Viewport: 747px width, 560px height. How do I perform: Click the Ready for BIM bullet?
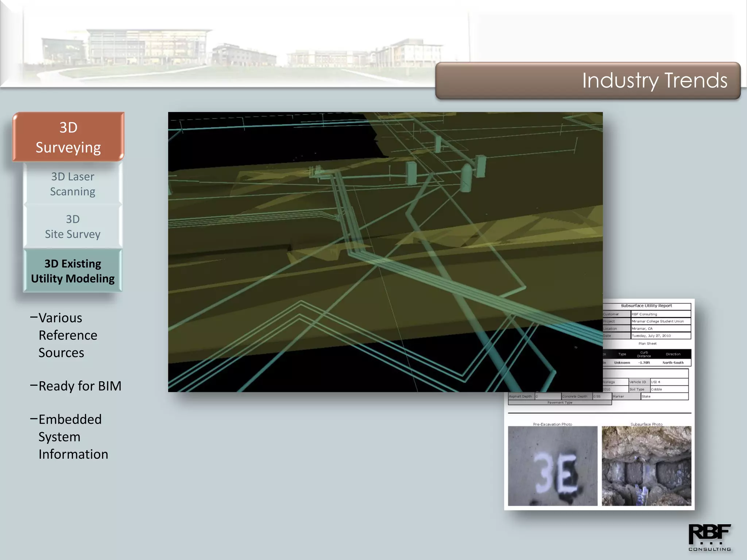[76, 386]
